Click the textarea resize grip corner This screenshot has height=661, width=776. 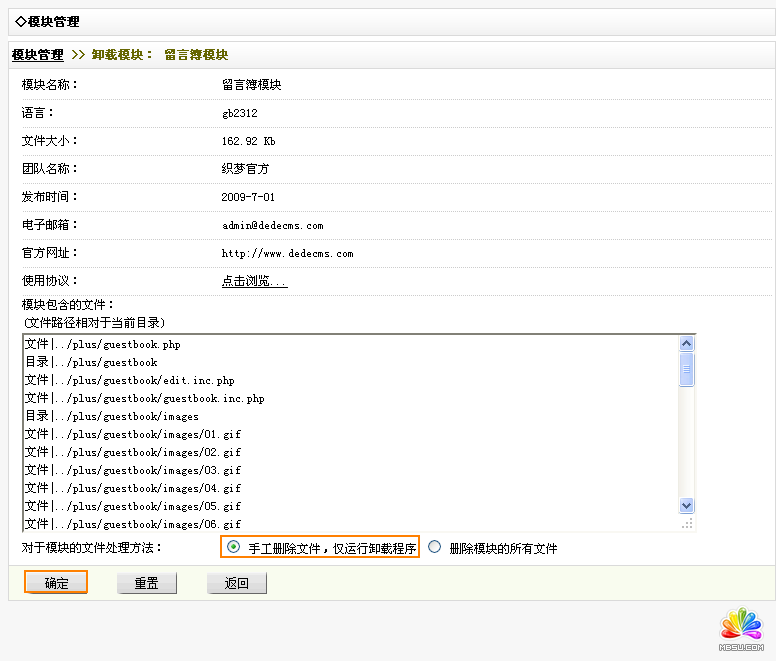tap(686, 523)
